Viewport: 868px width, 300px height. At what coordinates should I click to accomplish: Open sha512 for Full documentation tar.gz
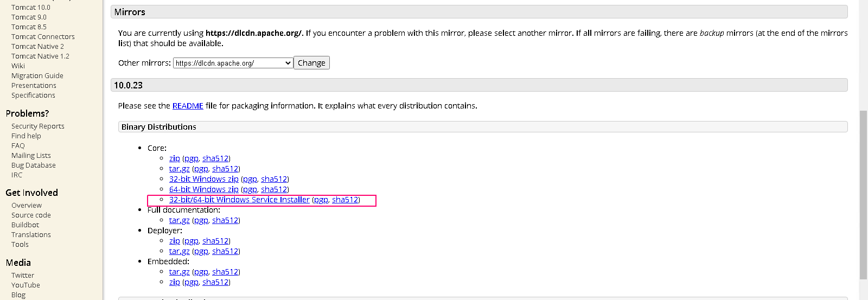click(225, 220)
